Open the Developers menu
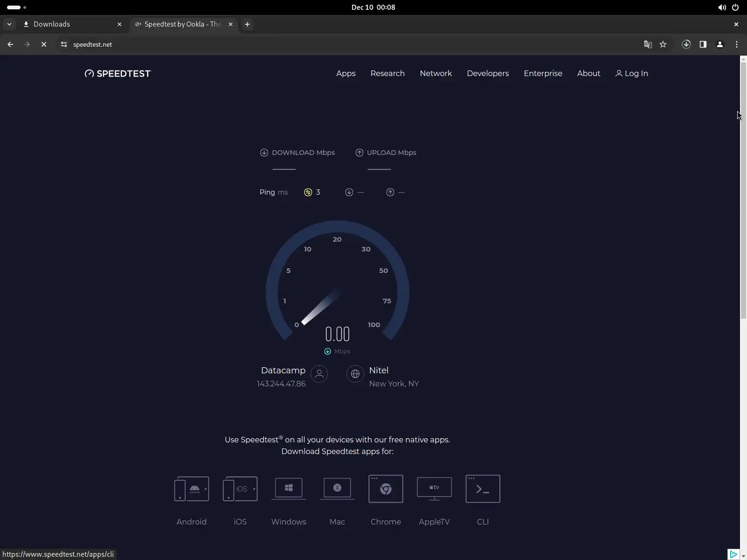This screenshot has height=560, width=747. coord(488,73)
